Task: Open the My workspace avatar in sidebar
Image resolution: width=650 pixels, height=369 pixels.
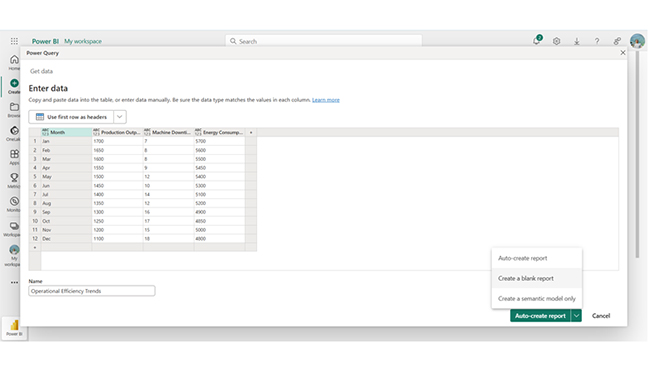Action: coord(14,250)
